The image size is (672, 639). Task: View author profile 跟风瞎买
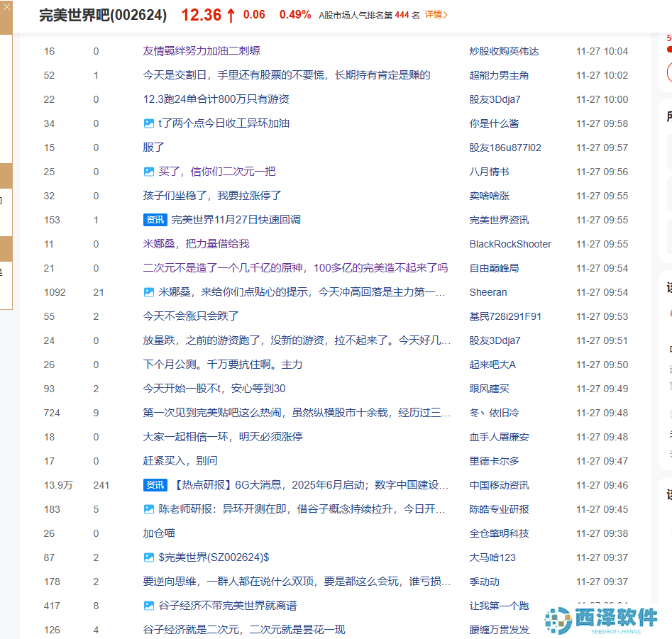[x=489, y=389]
